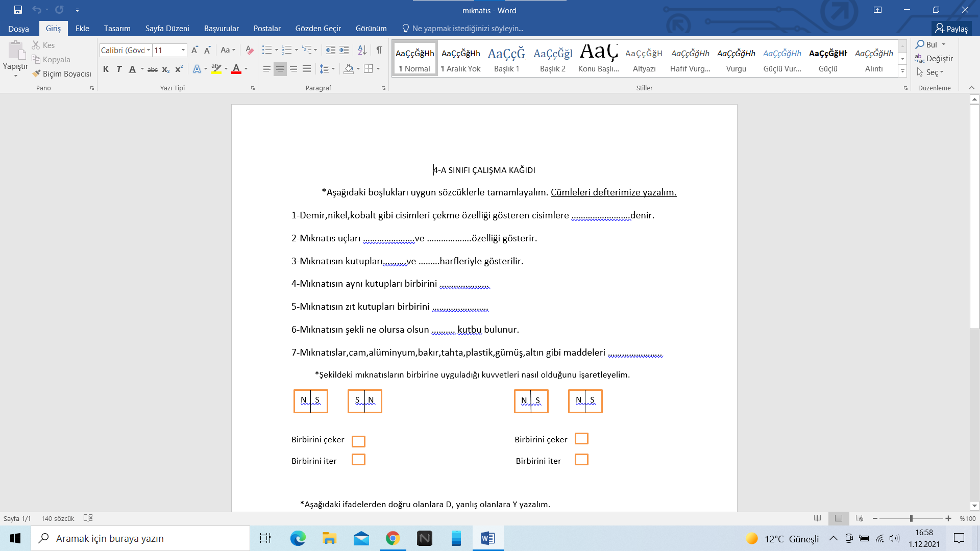The width and height of the screenshot is (980, 551).
Task: Adjust the zoom slider handle
Action: coord(911,518)
